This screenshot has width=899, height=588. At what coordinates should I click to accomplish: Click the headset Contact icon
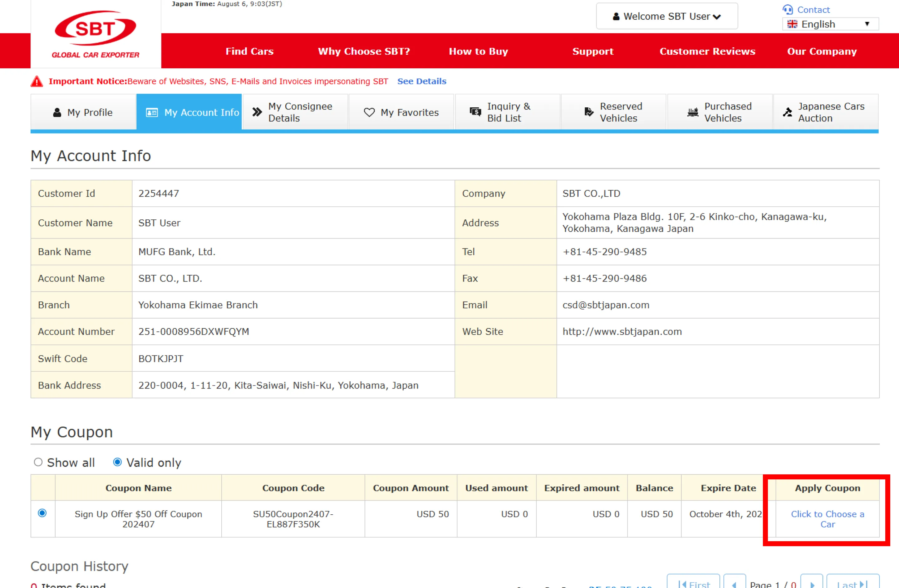pos(787,9)
